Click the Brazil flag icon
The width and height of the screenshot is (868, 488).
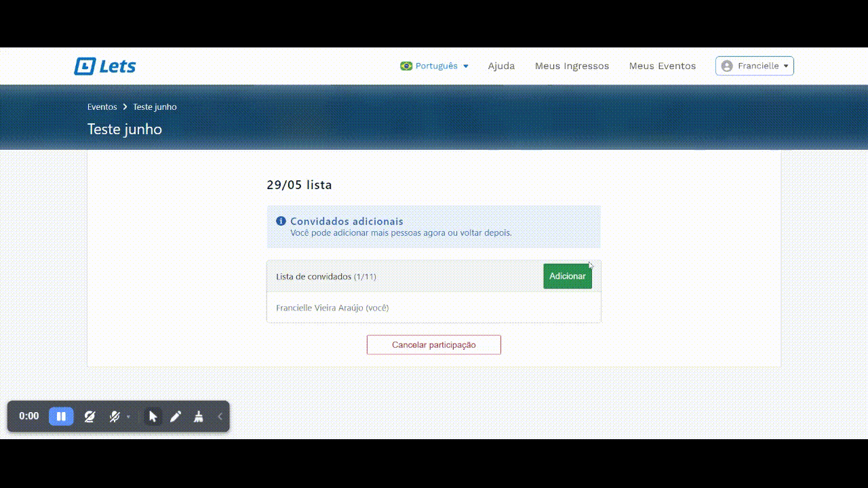pyautogui.click(x=406, y=66)
